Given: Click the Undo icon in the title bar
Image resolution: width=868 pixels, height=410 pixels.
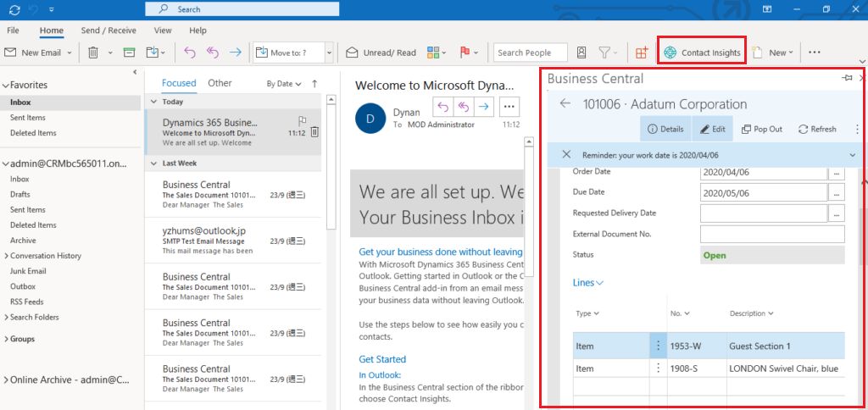Looking at the screenshot, I should (x=34, y=9).
